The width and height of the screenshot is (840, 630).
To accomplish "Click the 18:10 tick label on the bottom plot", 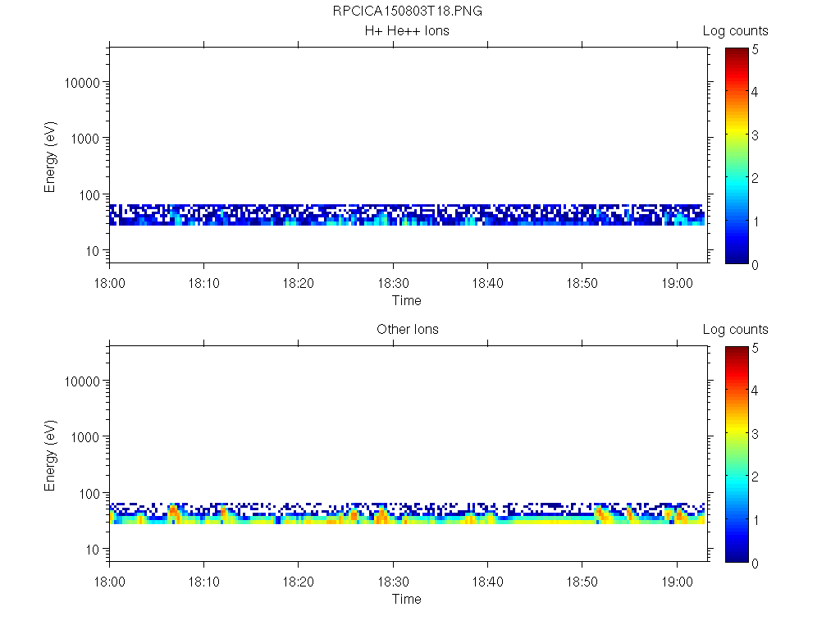I will tap(204, 582).
